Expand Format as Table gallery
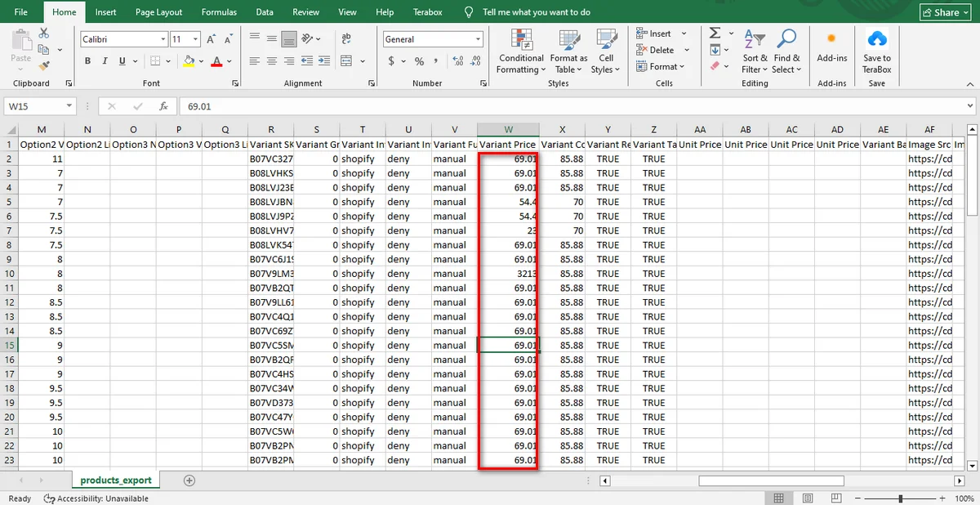Screen dimensions: 980x505 568,51
